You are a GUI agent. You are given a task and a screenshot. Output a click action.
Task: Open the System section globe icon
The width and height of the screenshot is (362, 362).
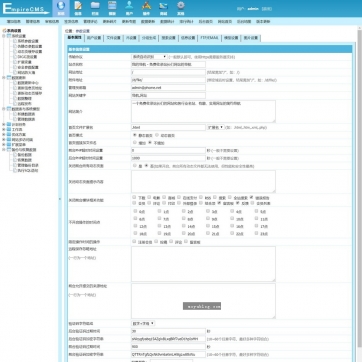[x=61, y=8]
